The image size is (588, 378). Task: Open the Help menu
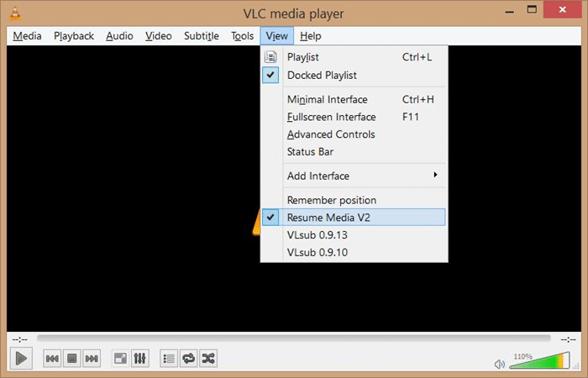pyautogui.click(x=311, y=36)
